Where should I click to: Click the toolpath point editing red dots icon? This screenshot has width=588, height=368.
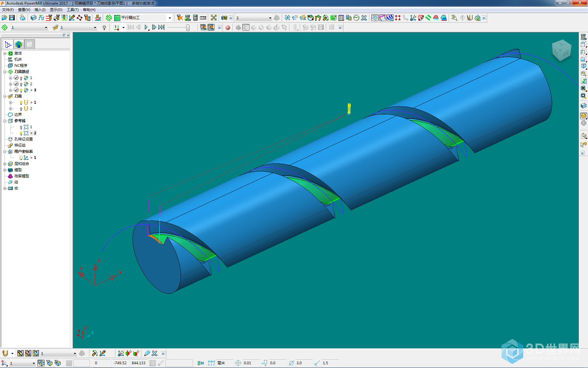tap(398, 18)
